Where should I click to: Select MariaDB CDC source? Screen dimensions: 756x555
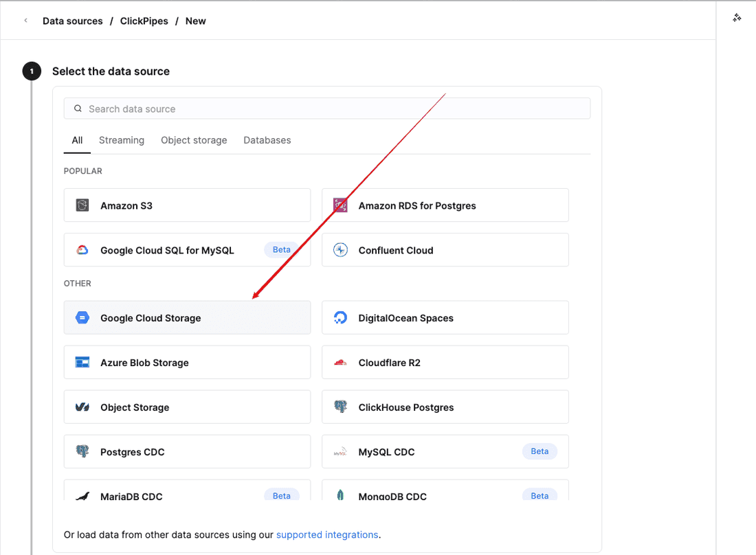click(187, 490)
